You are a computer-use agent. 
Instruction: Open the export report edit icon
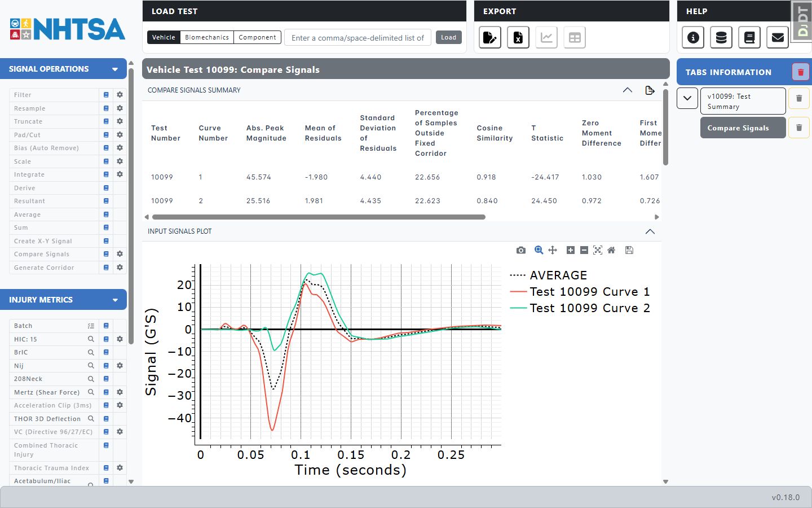tap(490, 38)
